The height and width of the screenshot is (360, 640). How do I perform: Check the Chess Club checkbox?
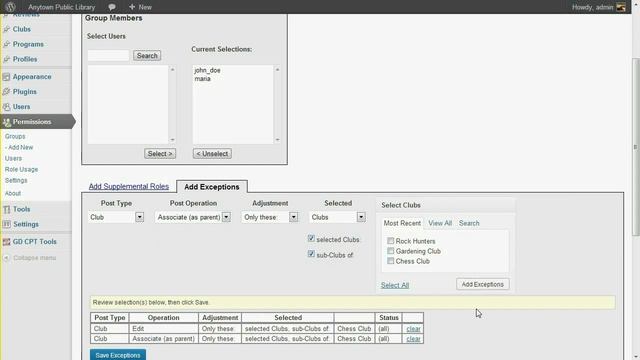391,261
